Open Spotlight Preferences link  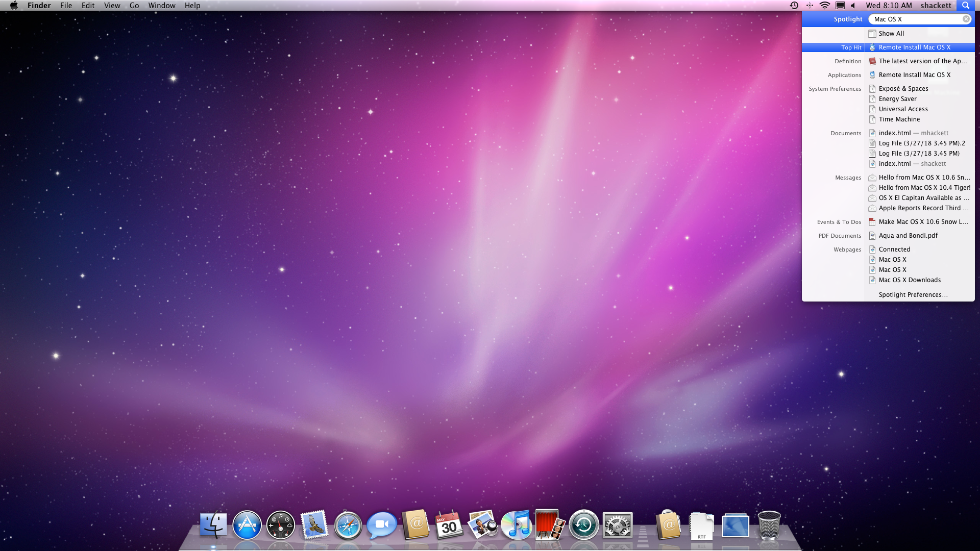click(913, 295)
